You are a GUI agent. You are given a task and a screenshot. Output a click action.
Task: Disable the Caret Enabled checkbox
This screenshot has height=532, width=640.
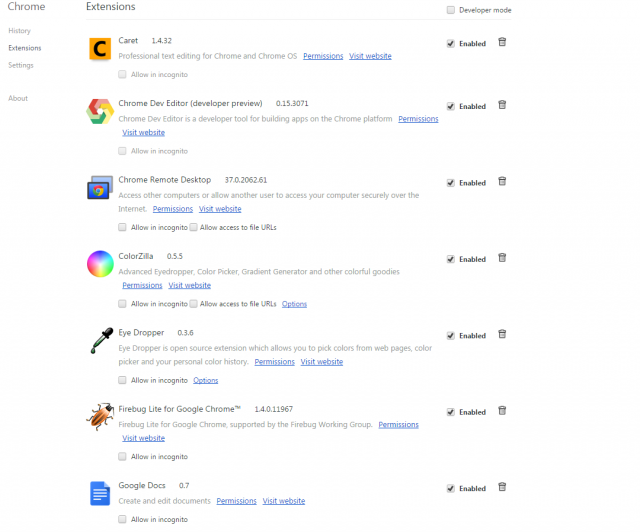coord(451,43)
